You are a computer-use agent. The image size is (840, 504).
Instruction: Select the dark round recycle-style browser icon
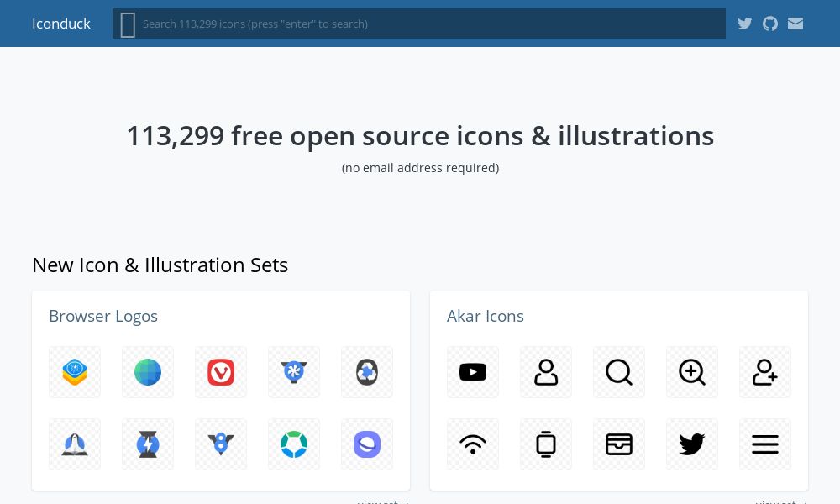[367, 372]
